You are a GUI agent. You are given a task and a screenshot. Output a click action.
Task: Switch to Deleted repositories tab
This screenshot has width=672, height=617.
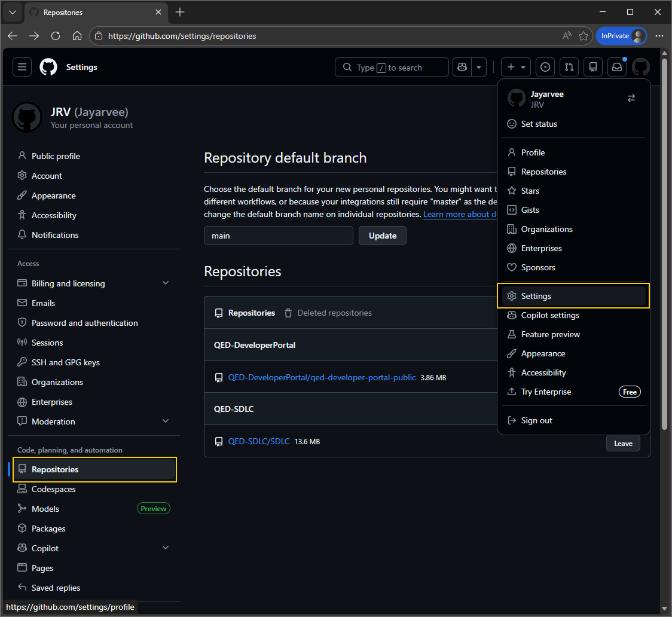[x=334, y=313]
